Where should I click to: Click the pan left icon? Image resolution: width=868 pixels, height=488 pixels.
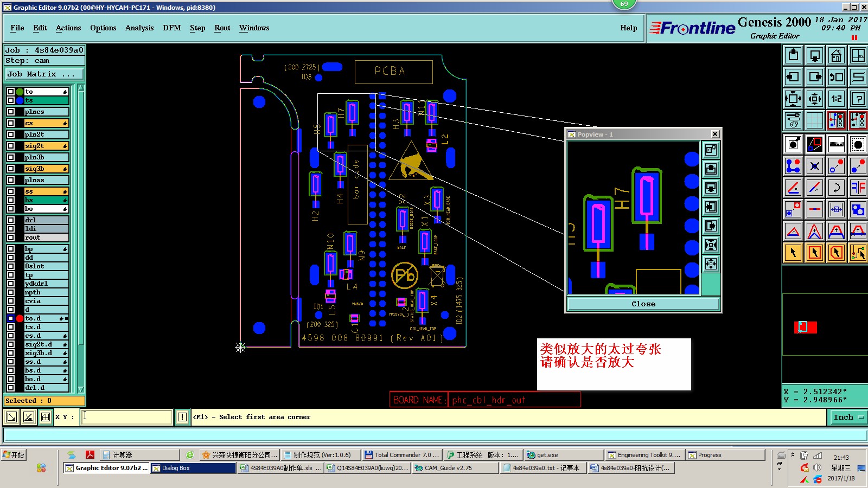click(x=793, y=77)
